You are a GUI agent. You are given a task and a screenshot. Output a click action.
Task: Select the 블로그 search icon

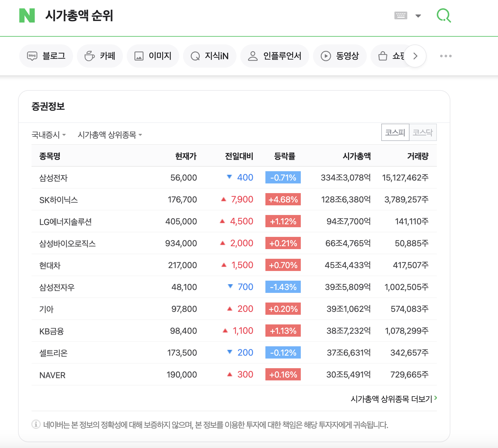[32, 56]
